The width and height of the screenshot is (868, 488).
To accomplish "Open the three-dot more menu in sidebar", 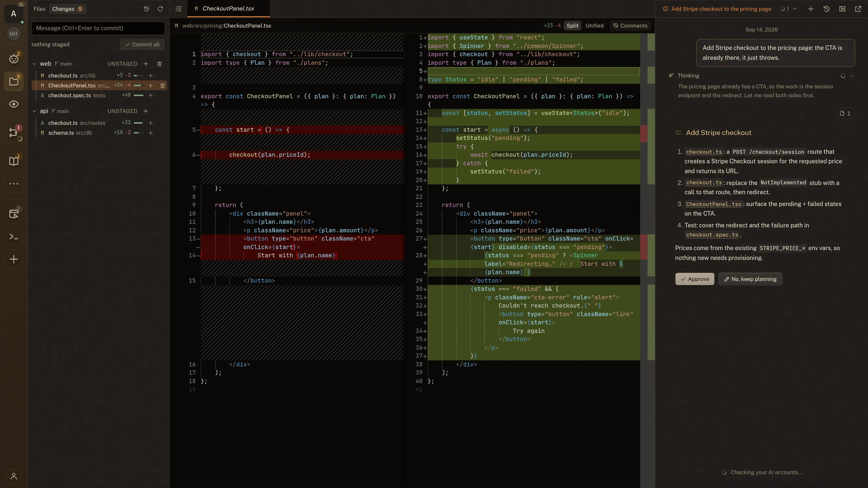I will point(13,184).
